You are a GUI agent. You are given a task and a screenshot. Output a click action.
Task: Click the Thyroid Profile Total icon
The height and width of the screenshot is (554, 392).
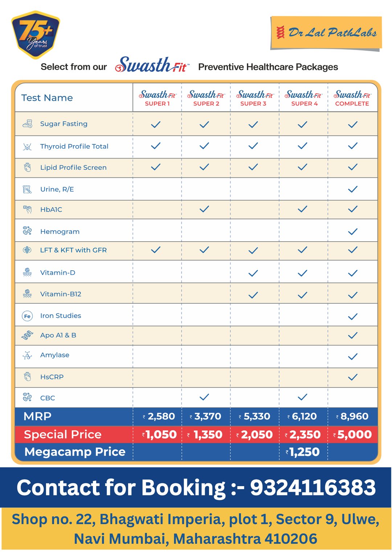click(27, 147)
